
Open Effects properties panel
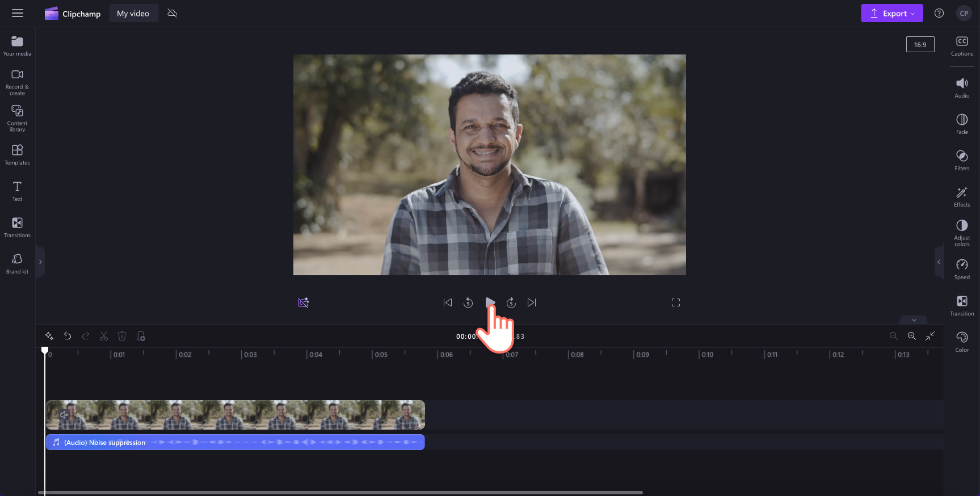pyautogui.click(x=962, y=197)
